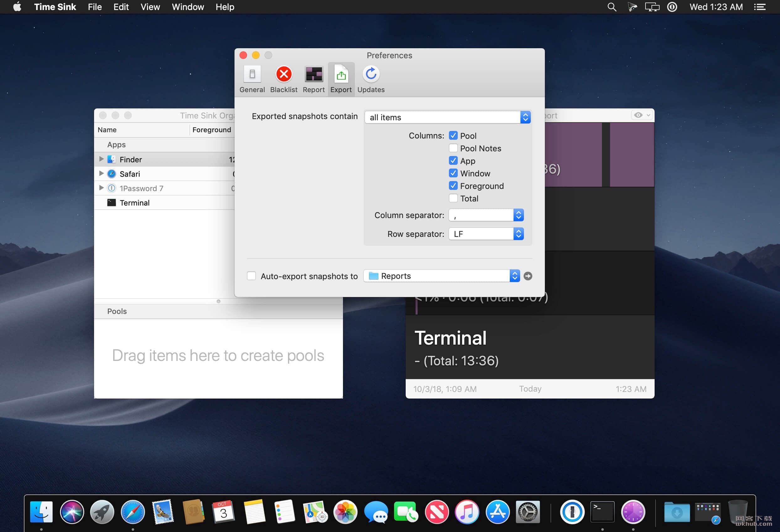The height and width of the screenshot is (532, 780).
Task: Open FaceTime from the Dock
Action: (406, 511)
